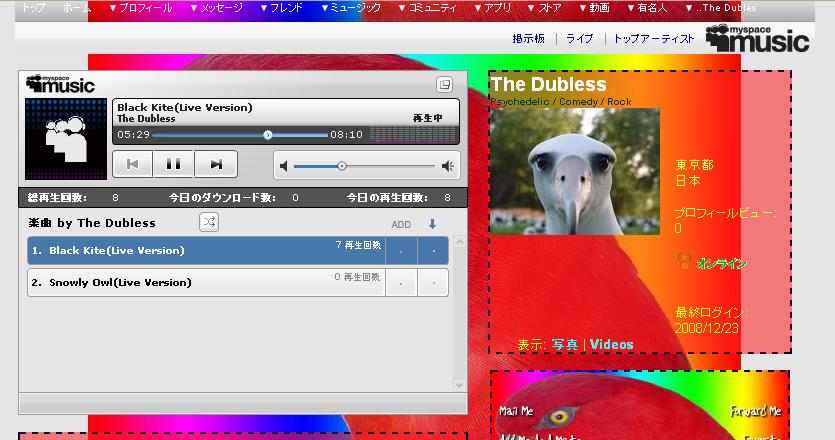Click the albatross profile photo
The image size is (835, 440).
point(575,172)
